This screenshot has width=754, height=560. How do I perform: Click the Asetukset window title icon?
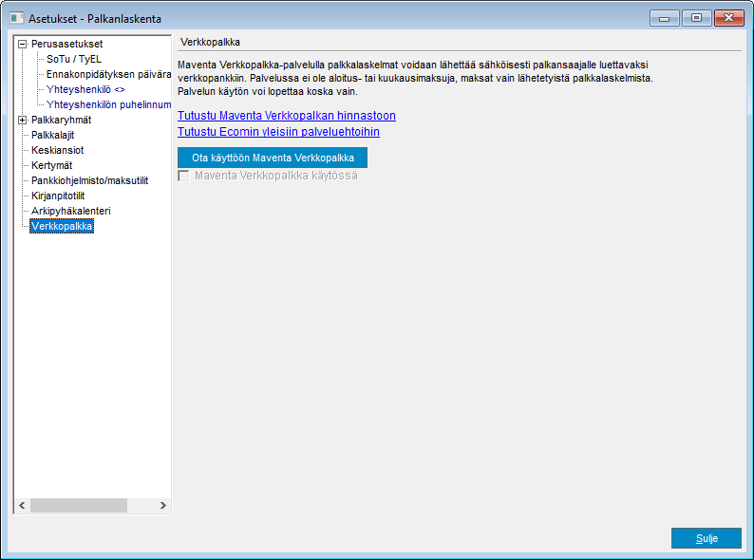[17, 18]
